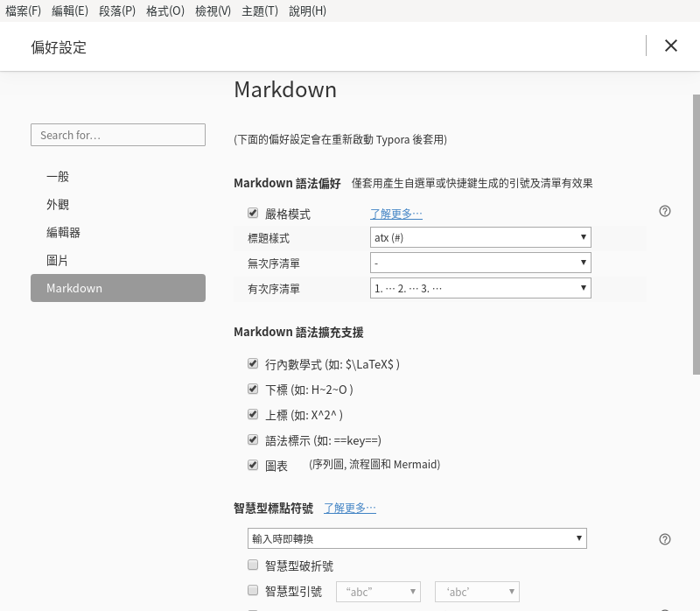This screenshot has height=611, width=700.
Task: Open the 有次序清單 ordered list dropdown
Action: point(480,287)
